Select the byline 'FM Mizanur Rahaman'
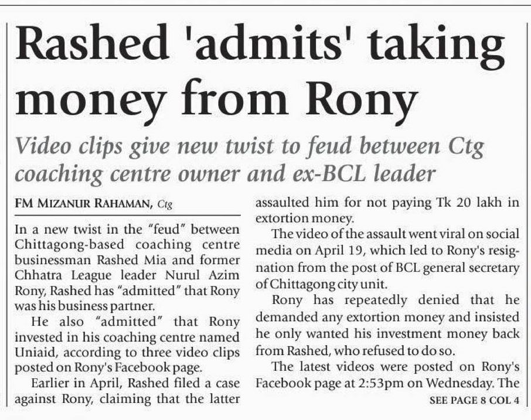The image size is (531, 420). pyautogui.click(x=84, y=204)
